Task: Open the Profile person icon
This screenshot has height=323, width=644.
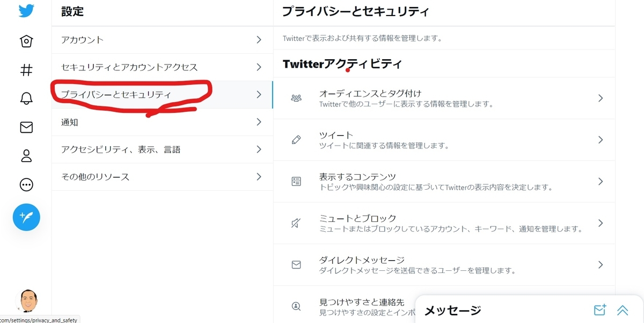Action: (x=26, y=156)
